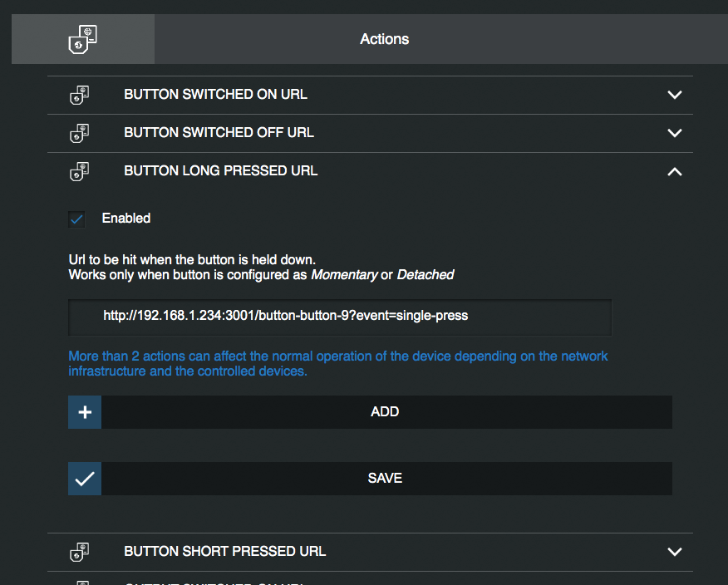Expand Button Switched Off URL chevron

click(x=675, y=133)
